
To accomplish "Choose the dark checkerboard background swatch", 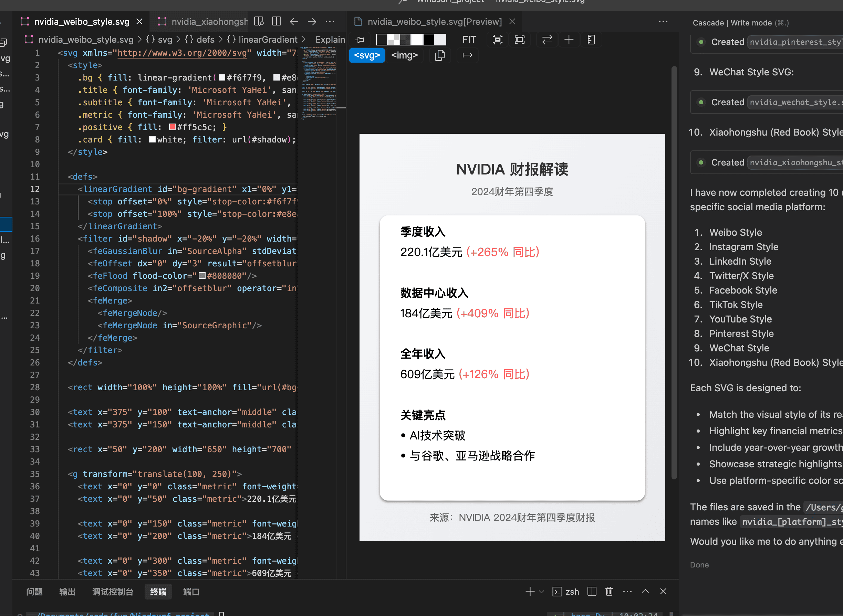I will (405, 40).
